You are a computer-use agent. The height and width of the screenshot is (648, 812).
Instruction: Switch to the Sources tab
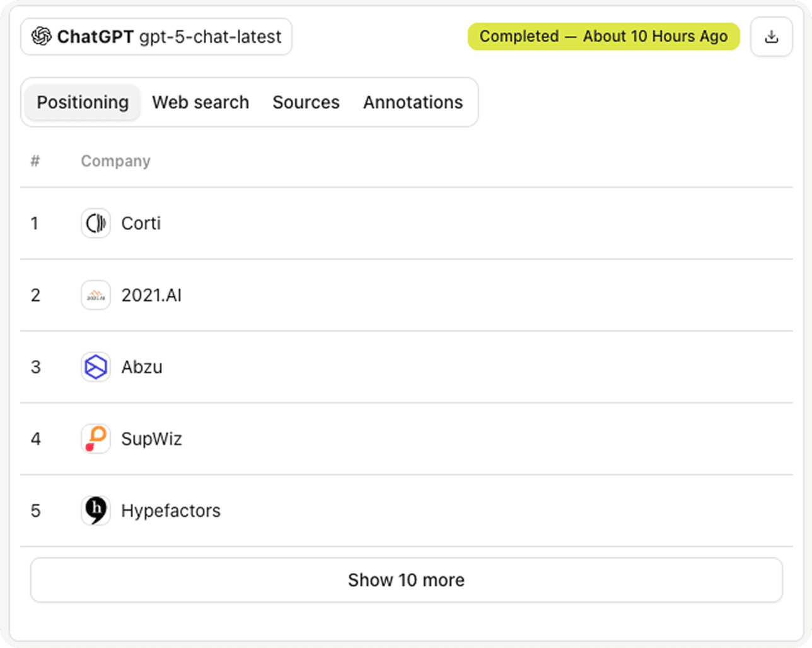pyautogui.click(x=306, y=102)
